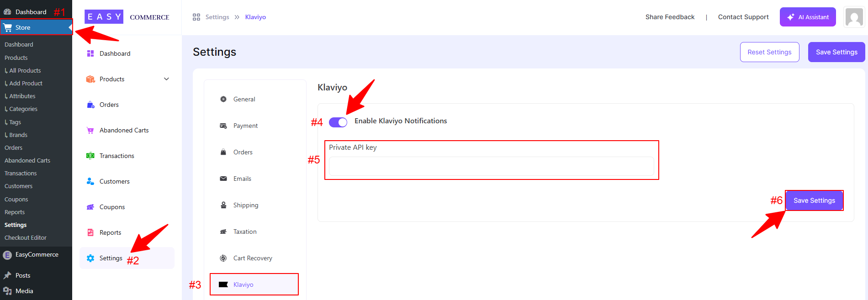Click the gear icon beside General
Viewport: 868px width, 300px height.
tap(223, 99)
